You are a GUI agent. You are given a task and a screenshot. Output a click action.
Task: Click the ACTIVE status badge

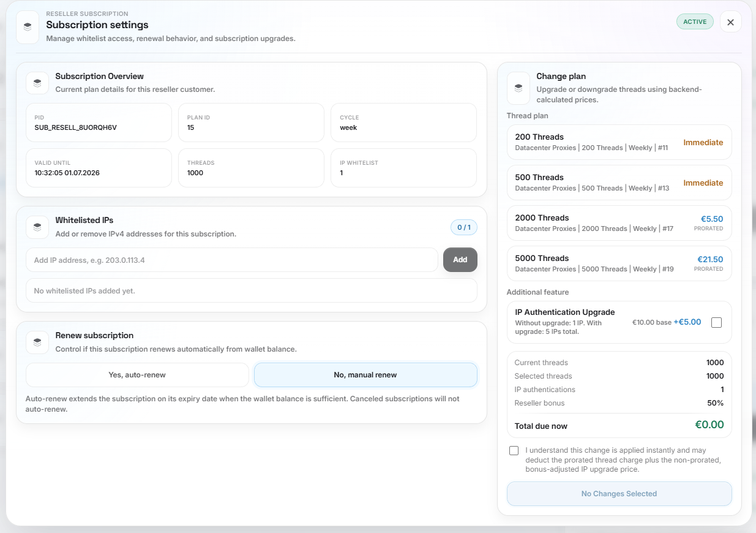pos(695,21)
